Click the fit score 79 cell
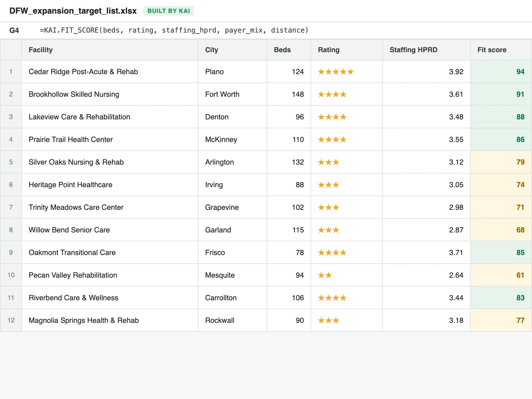The image size is (532, 399). (501, 162)
